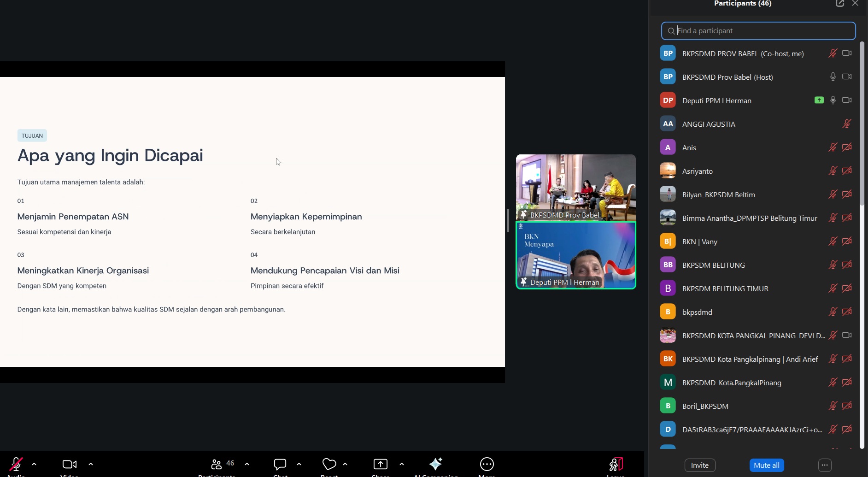868x477 pixels.
Task: Toggle Anis's muted microphone icon
Action: coord(833,147)
